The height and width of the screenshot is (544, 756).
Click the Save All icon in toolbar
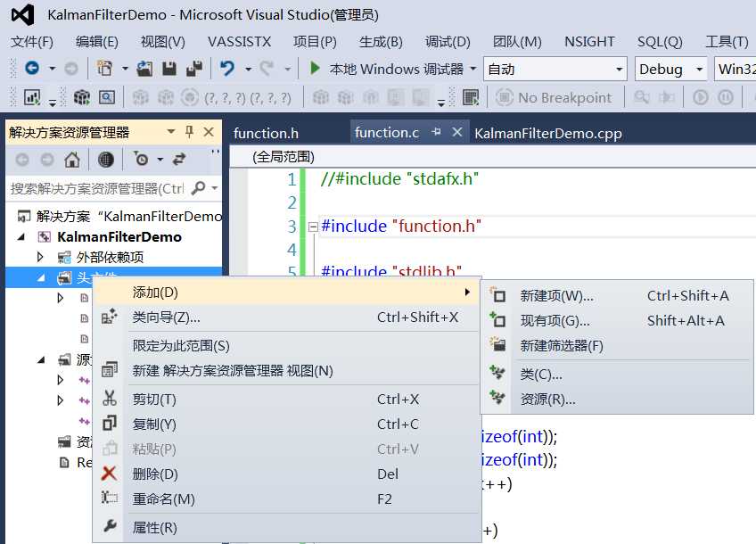(x=193, y=69)
